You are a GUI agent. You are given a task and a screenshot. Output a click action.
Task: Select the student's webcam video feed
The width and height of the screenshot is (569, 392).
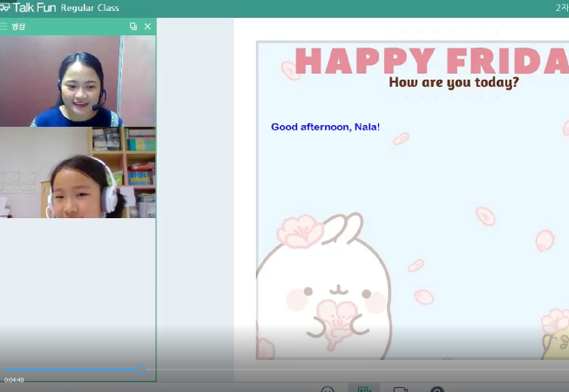[x=77, y=173]
